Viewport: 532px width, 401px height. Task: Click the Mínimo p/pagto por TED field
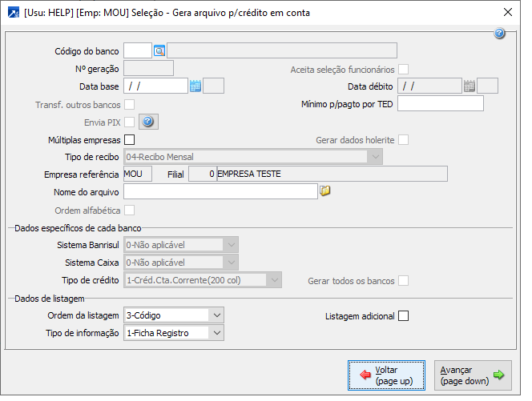(441, 104)
